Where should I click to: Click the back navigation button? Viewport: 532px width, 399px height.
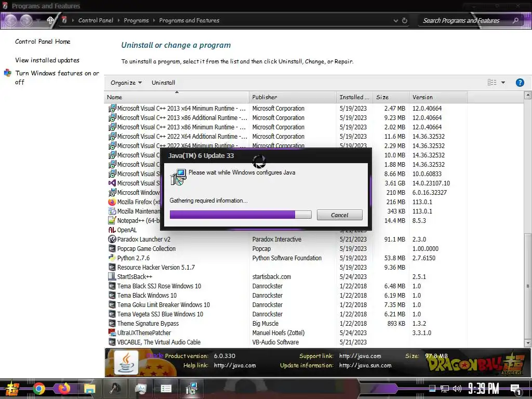[10, 20]
